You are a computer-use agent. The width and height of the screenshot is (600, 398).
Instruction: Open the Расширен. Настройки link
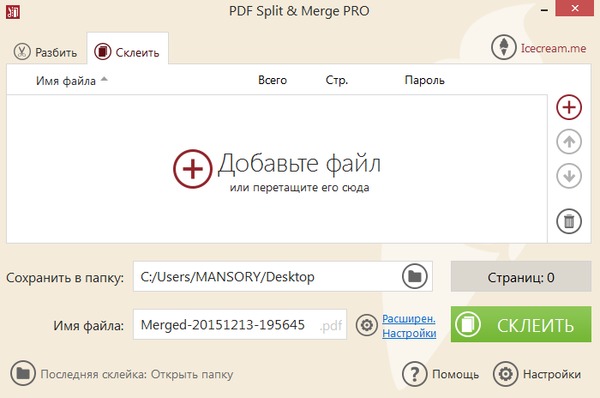(x=409, y=326)
